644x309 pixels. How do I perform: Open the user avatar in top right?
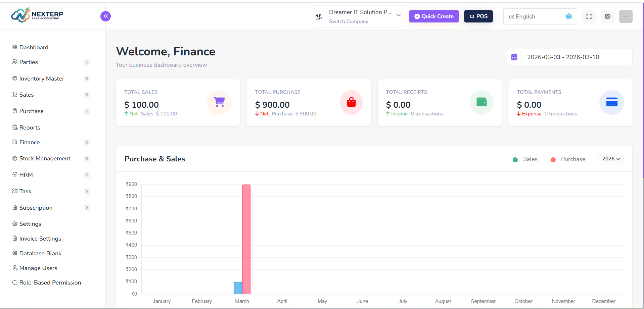[626, 16]
